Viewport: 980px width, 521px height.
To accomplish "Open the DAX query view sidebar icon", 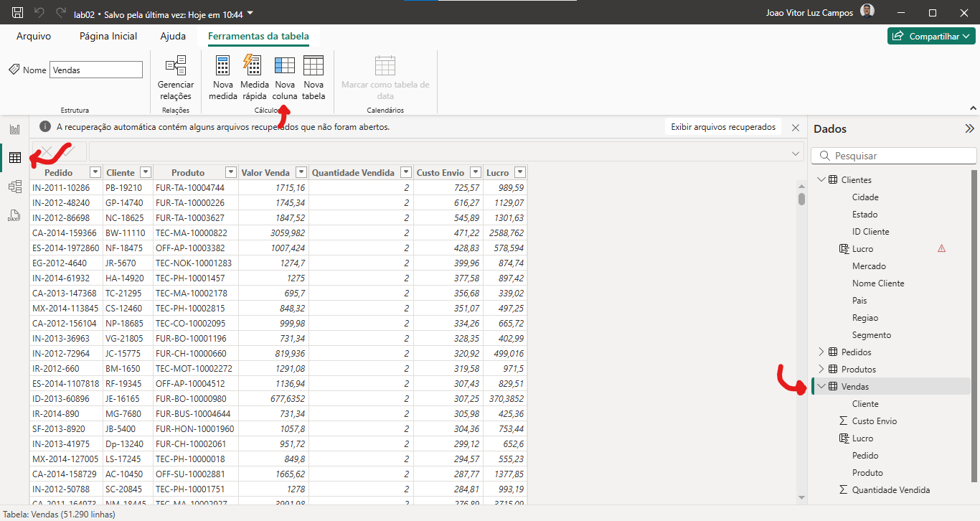I will click(x=14, y=215).
